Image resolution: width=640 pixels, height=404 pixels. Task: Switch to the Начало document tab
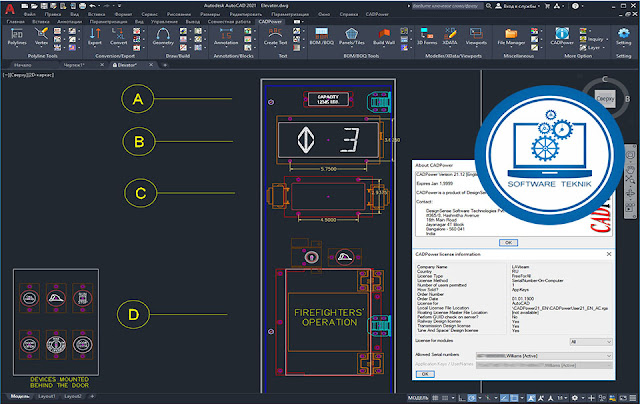click(22, 65)
